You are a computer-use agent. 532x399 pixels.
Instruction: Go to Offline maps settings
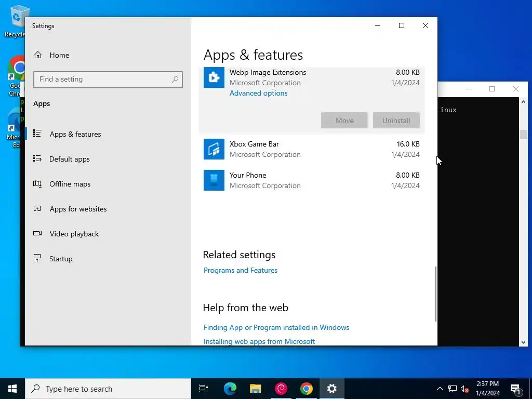(x=70, y=184)
